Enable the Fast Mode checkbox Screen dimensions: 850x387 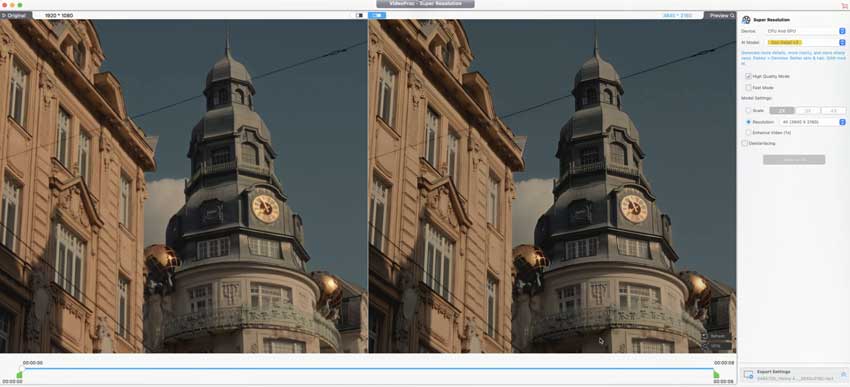748,87
